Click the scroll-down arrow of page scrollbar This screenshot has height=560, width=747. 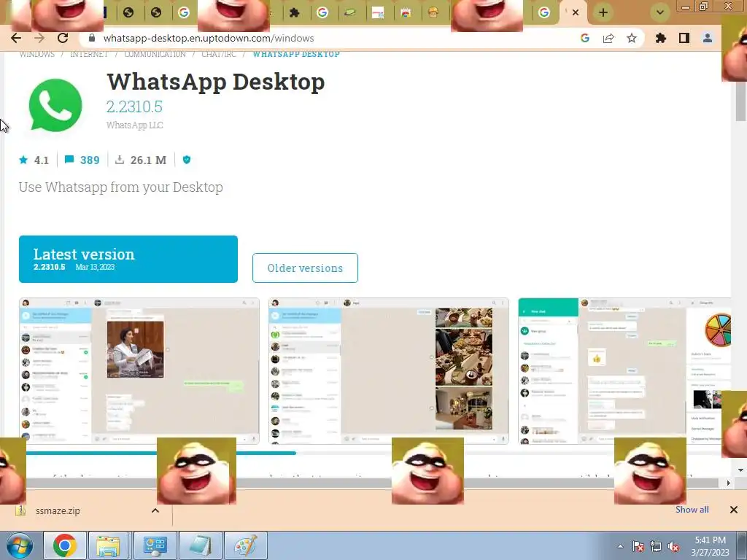(741, 470)
